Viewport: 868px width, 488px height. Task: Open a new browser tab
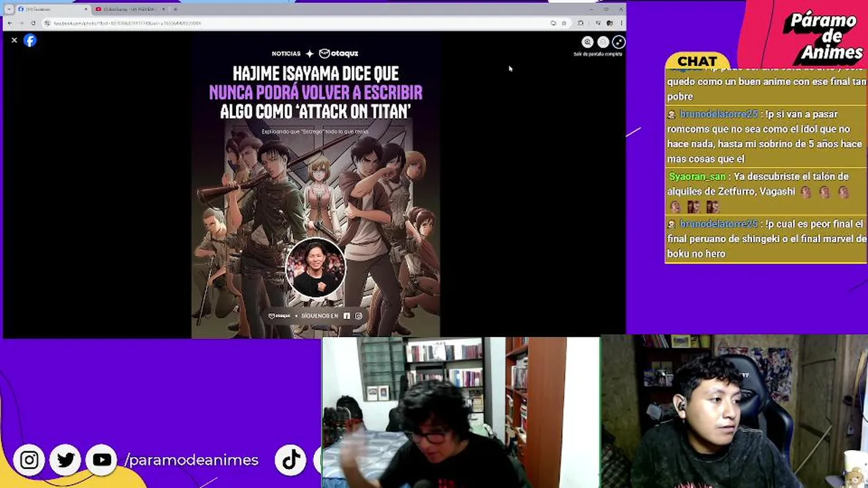tap(175, 9)
